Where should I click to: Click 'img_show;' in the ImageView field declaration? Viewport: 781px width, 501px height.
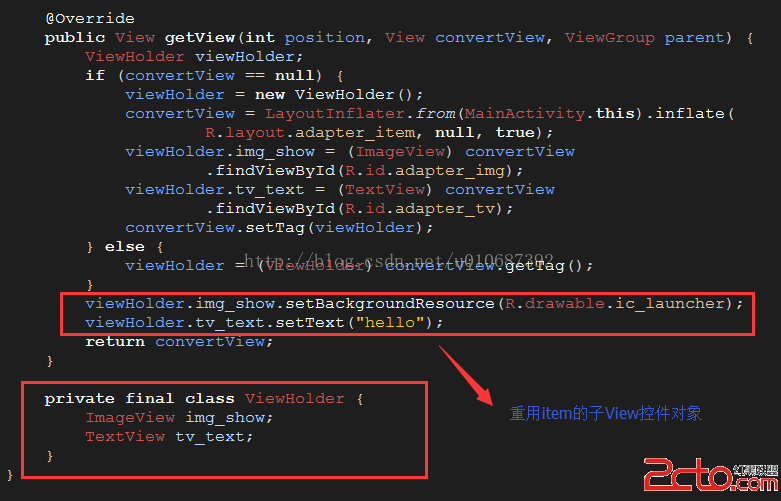[230, 418]
